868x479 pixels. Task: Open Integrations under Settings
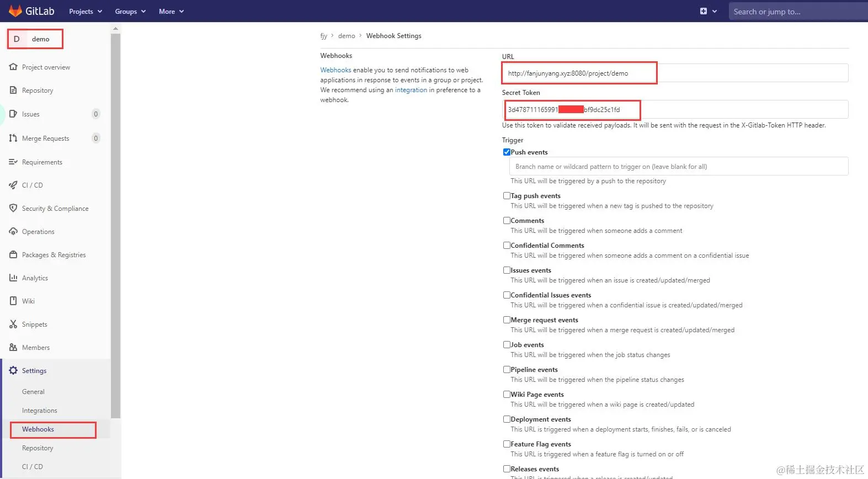(40, 410)
